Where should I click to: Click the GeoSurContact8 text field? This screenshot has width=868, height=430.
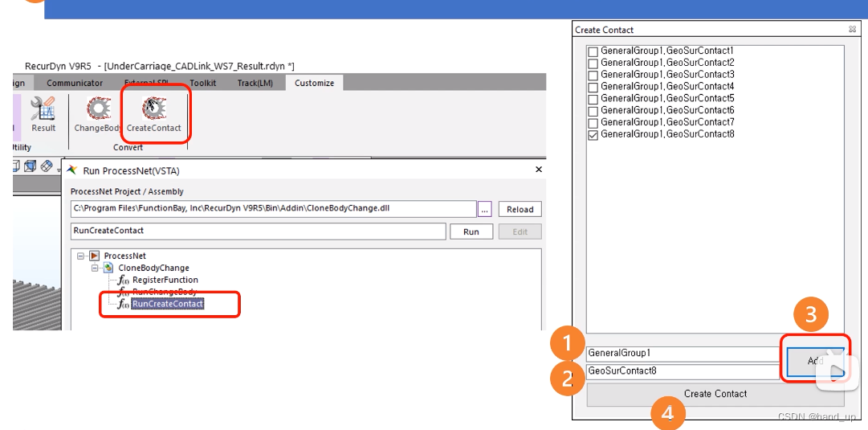683,371
